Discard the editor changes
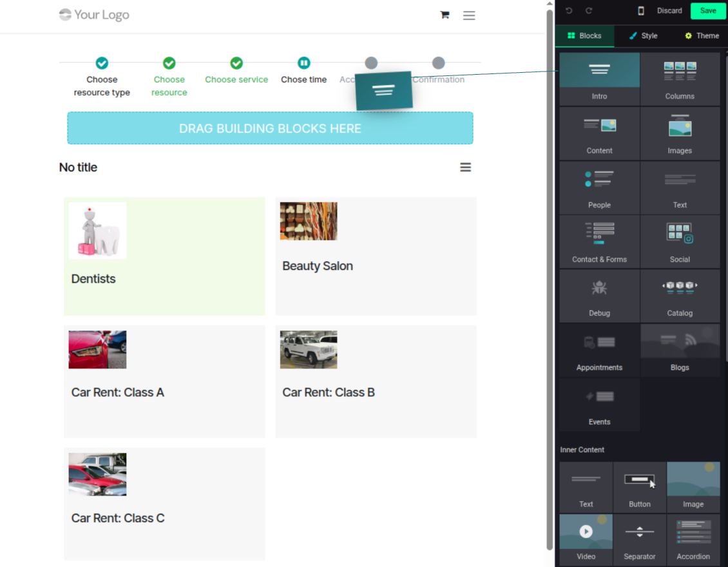The image size is (728, 567). (x=669, y=11)
